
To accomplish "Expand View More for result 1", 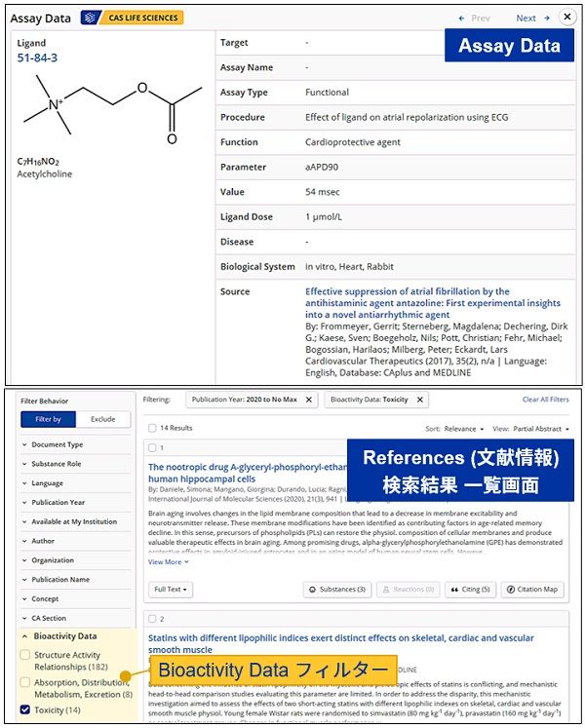I will coord(169,561).
